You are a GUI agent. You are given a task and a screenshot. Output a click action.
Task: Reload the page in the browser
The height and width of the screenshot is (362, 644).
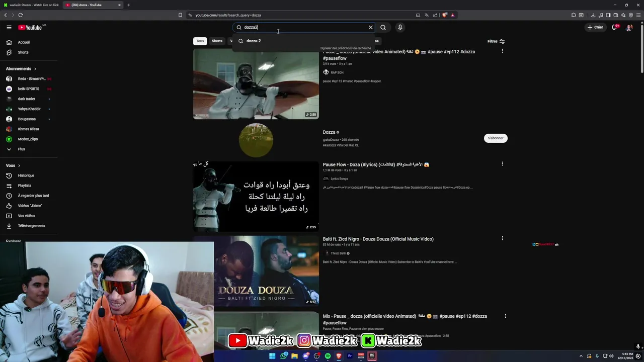coord(20,15)
